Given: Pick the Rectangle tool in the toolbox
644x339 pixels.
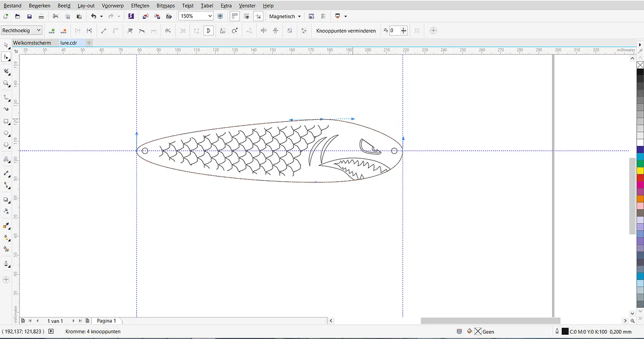Looking at the screenshot, I should click(x=6, y=121).
